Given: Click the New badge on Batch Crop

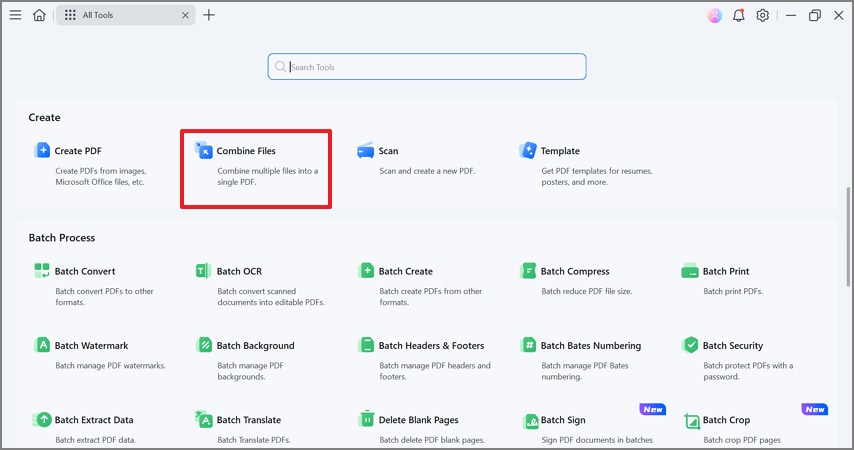Looking at the screenshot, I should coord(815,409).
